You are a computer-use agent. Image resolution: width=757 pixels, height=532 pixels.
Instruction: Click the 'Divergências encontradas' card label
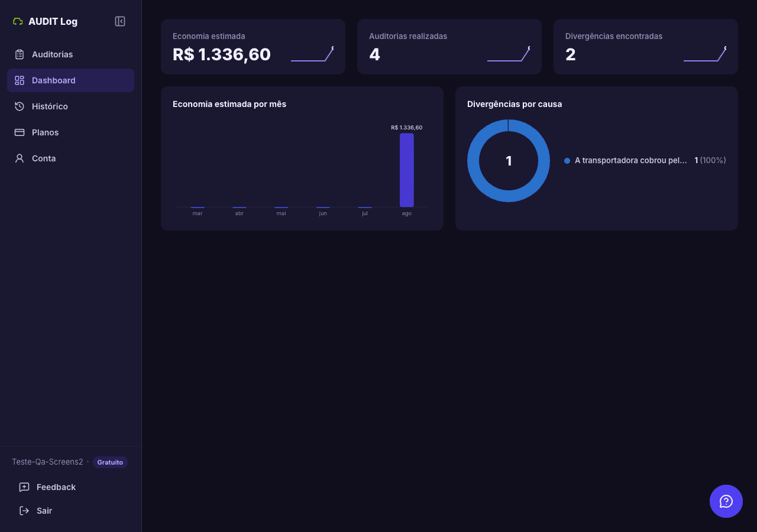pos(614,36)
